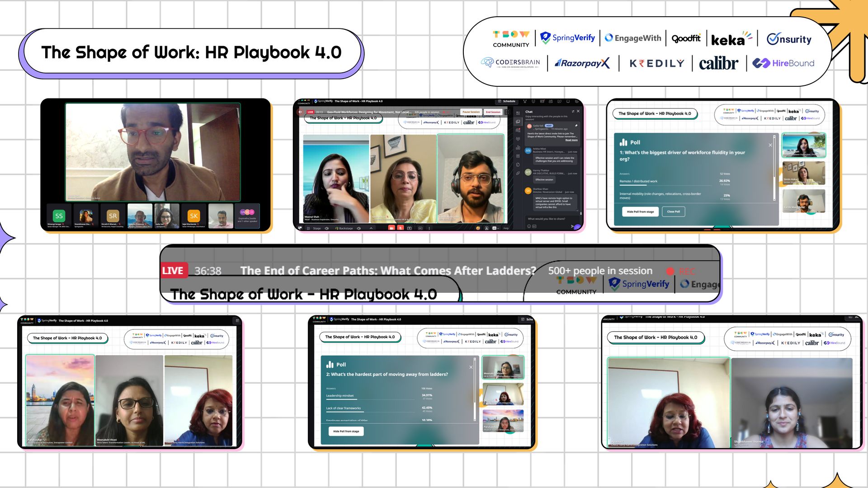Click the back arrow beside the LIVE badge
This screenshot has width=868, height=488.
tap(300, 112)
